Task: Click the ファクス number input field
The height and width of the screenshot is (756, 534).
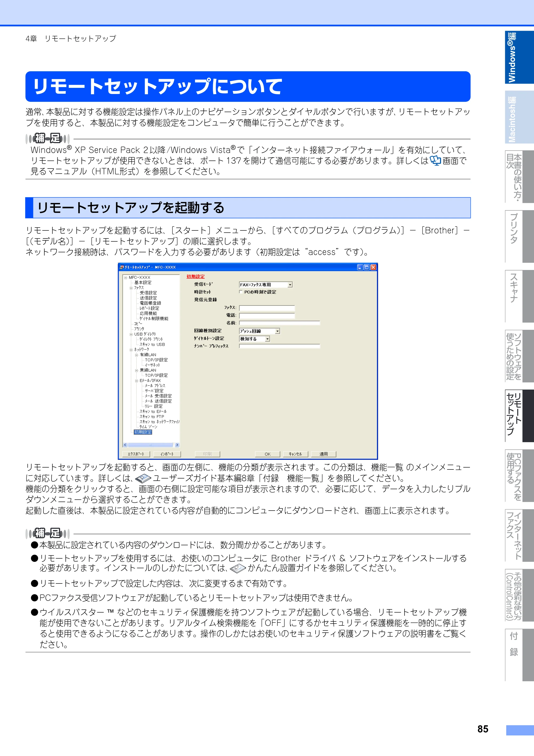Action: pyautogui.click(x=267, y=308)
